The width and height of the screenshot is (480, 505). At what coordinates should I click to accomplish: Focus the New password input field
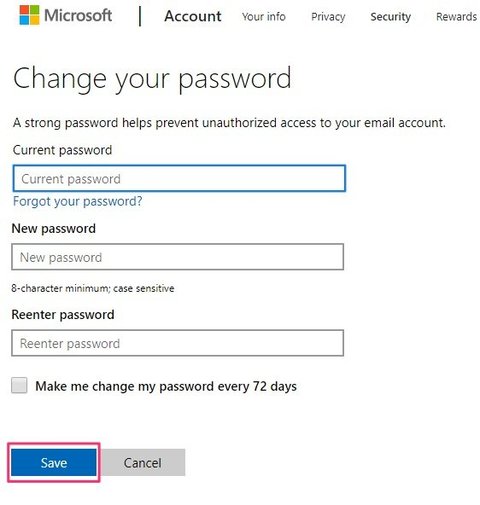click(178, 257)
